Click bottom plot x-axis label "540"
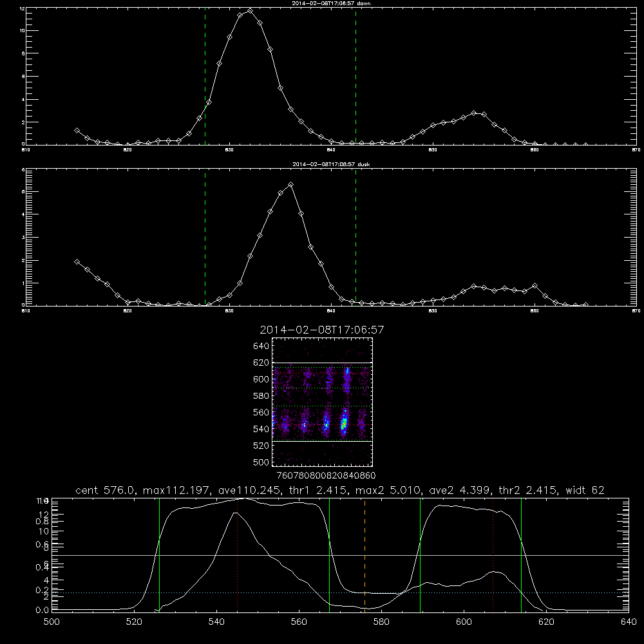The height and width of the screenshot is (644, 644). click(x=216, y=622)
